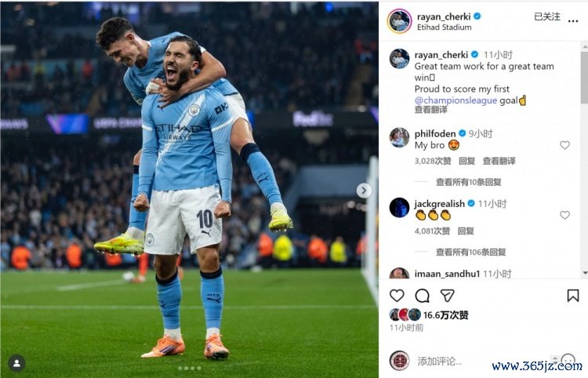
Task: Focus the add comment input field
Action: (x=484, y=361)
